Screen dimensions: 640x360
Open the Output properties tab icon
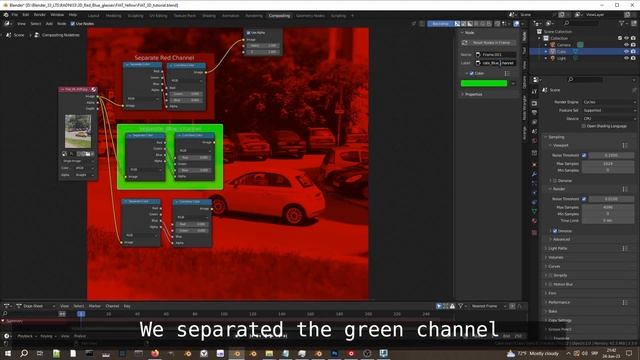click(x=534, y=113)
